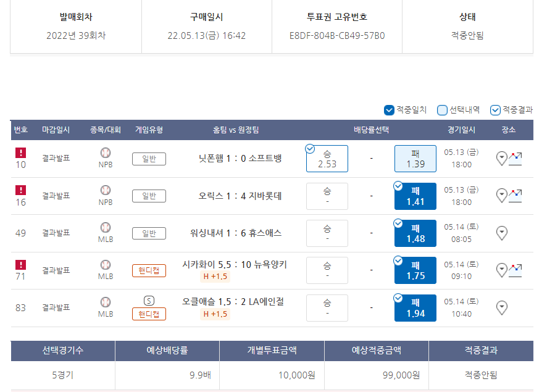Click the 핸디캡 tag in row 83
This screenshot has height=392, width=534.
tap(149, 314)
